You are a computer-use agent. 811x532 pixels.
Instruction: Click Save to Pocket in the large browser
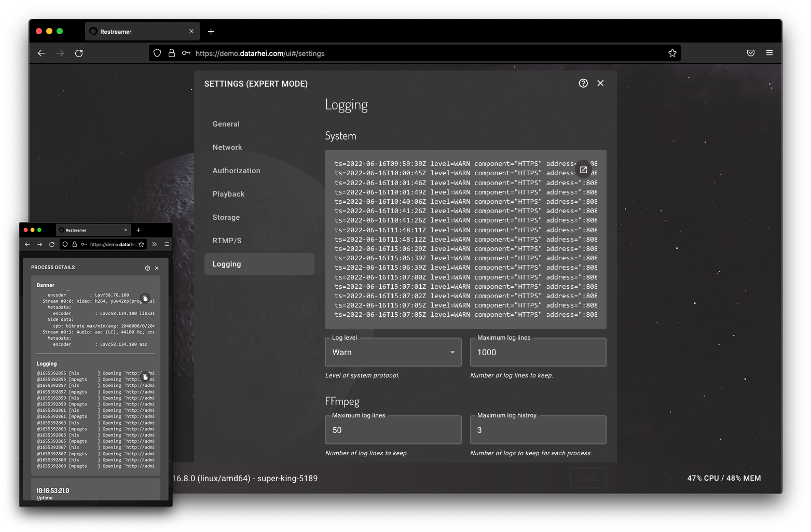point(750,53)
